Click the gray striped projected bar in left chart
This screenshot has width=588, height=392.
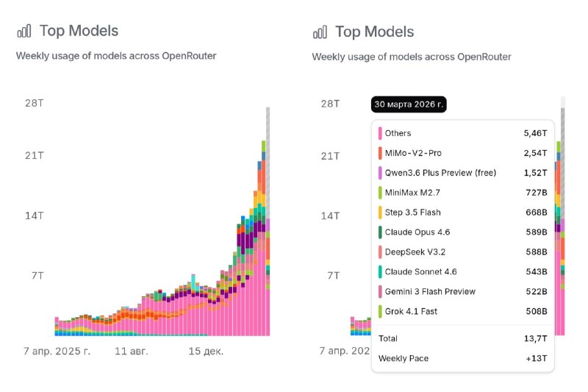[x=268, y=162]
